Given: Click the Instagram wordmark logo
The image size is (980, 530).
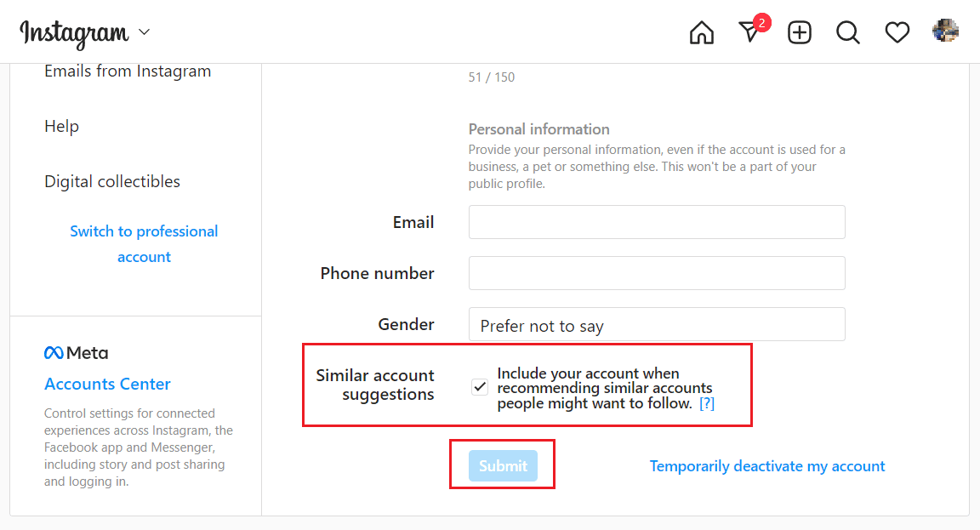Looking at the screenshot, I should [x=75, y=31].
